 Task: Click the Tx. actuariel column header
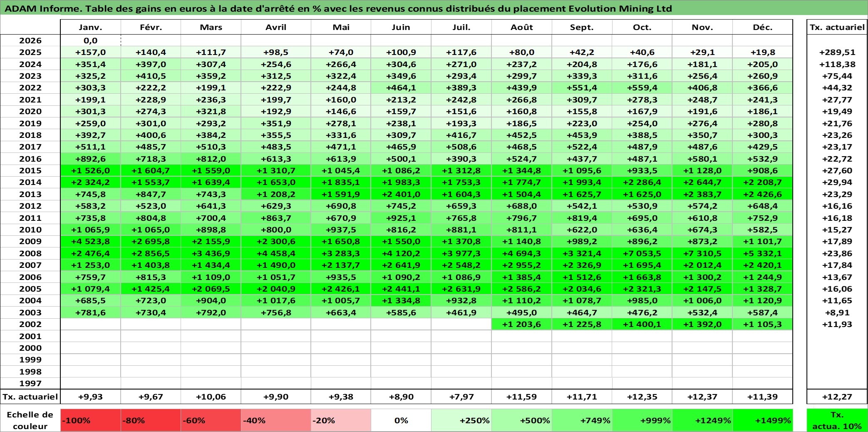click(837, 27)
